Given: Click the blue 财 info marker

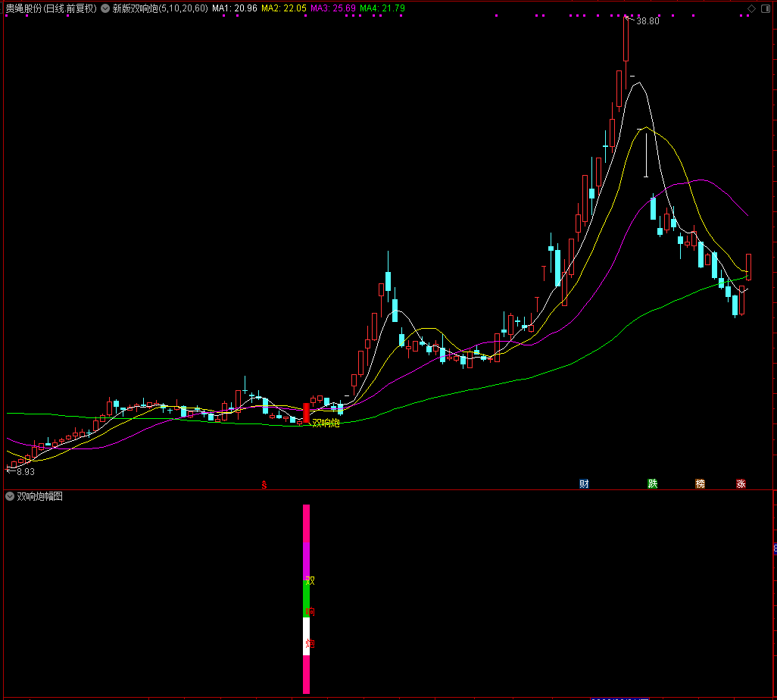Looking at the screenshot, I should click(584, 483).
